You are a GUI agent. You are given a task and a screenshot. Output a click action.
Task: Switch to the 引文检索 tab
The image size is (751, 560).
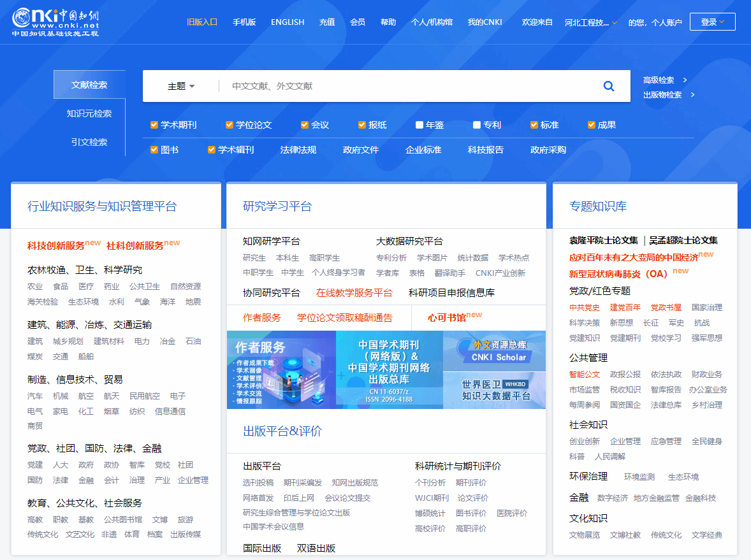[89, 142]
